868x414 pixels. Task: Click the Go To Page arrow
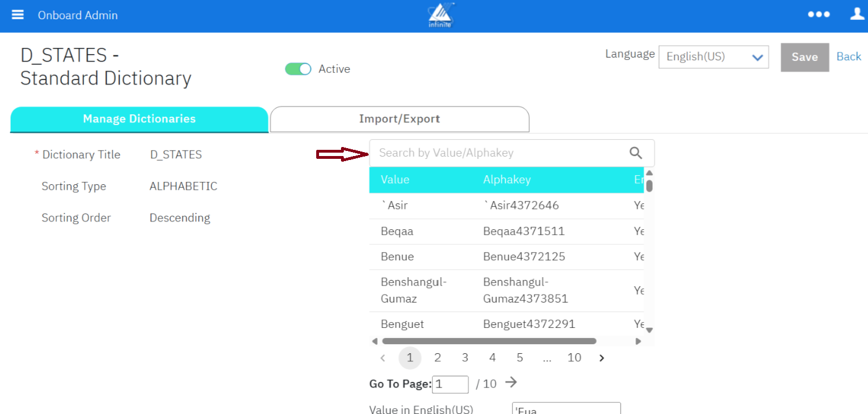(511, 383)
